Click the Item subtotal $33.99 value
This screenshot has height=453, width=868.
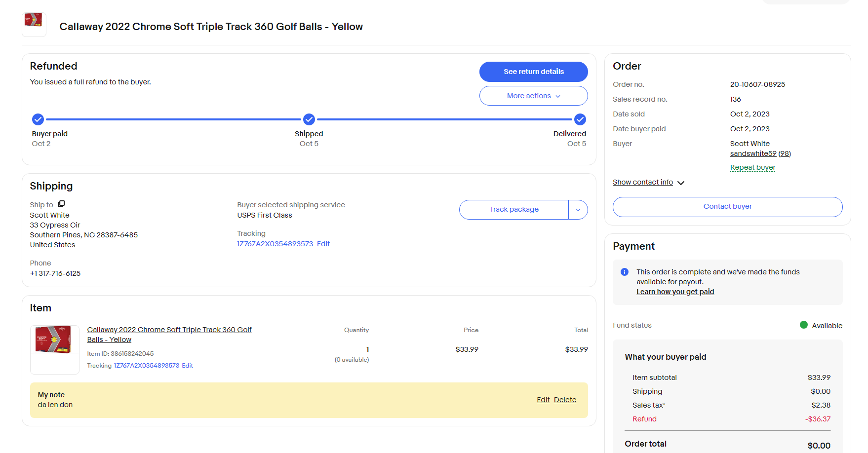pyautogui.click(x=819, y=377)
